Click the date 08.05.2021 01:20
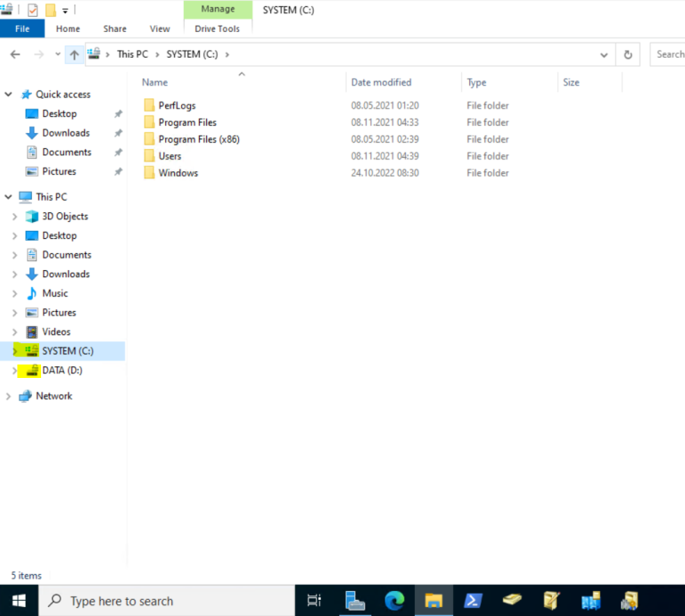This screenshot has width=685, height=616. (x=385, y=105)
